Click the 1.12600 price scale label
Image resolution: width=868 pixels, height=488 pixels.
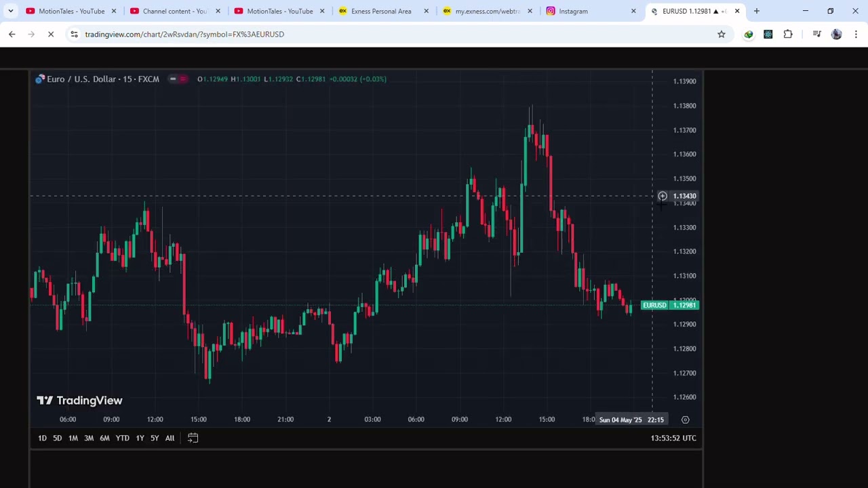[684, 397]
